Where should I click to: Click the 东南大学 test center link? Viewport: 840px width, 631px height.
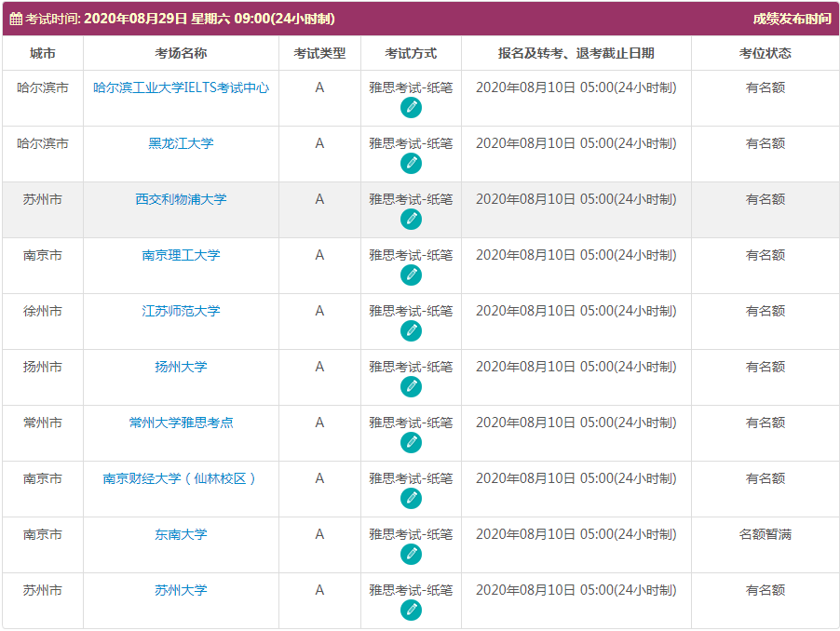(182, 534)
